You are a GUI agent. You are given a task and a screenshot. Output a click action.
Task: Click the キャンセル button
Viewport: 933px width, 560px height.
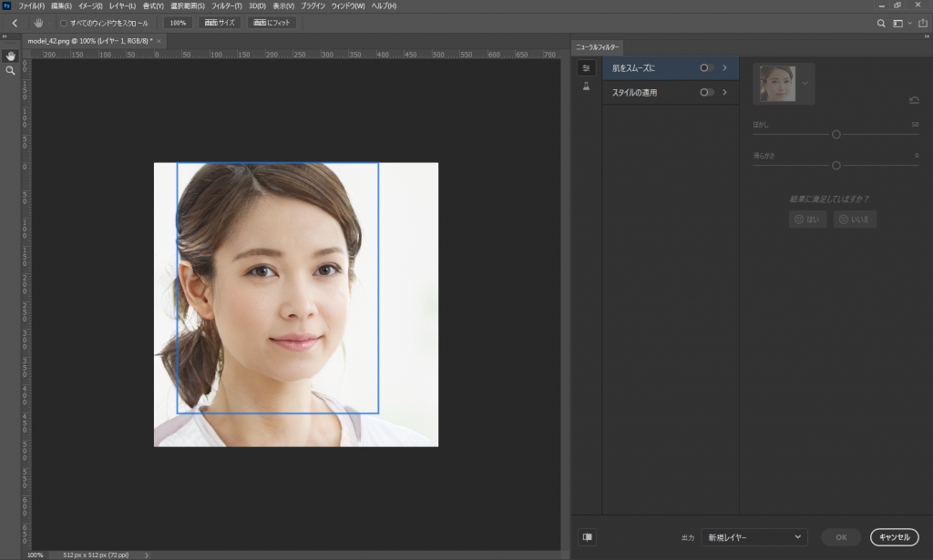click(894, 537)
